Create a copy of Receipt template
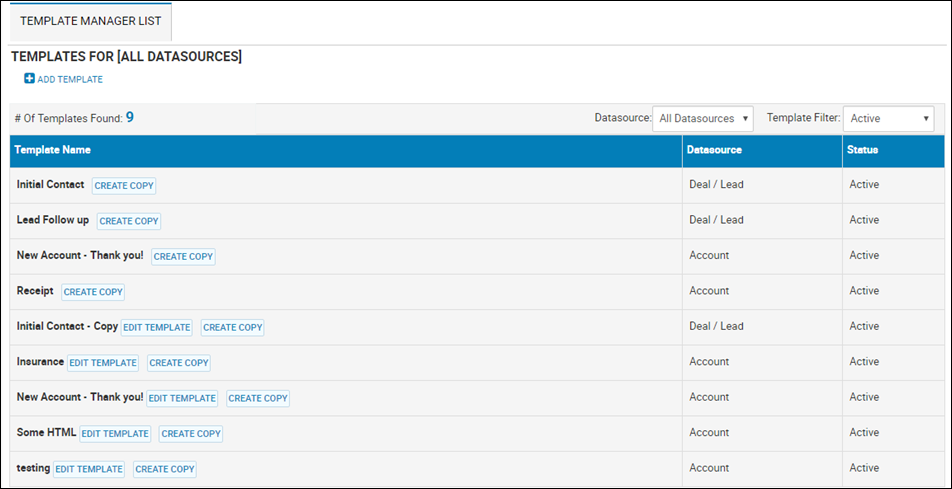Screen dimensions: 952x489 point(93,292)
